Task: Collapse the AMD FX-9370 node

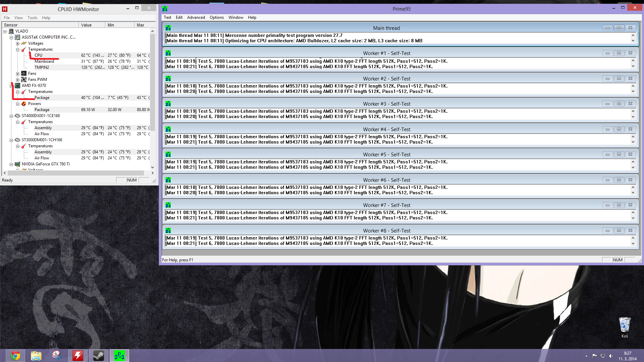Action: coord(11,86)
